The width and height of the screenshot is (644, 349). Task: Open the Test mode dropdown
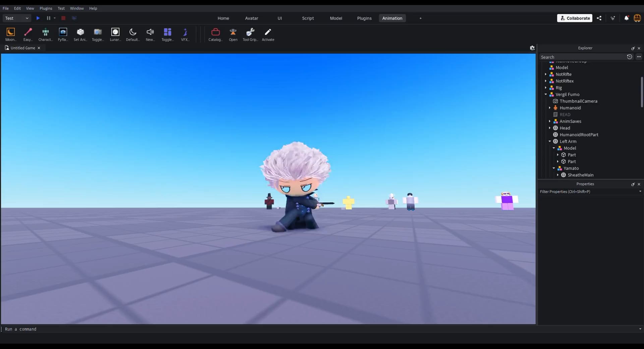coord(17,18)
